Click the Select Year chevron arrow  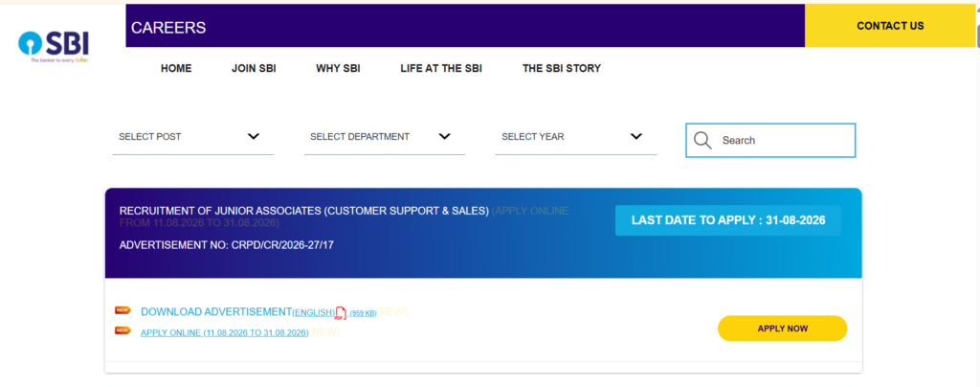[636, 136]
